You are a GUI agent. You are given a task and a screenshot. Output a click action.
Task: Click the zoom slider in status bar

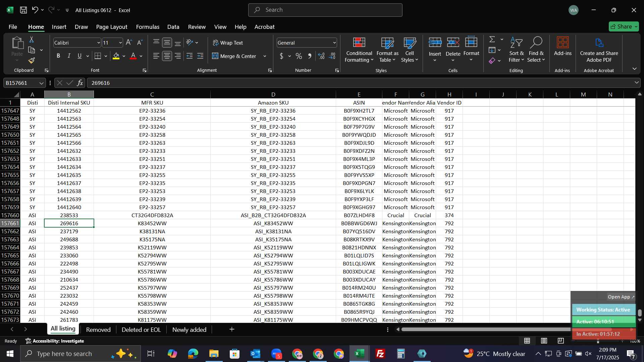pyautogui.click(x=598, y=341)
